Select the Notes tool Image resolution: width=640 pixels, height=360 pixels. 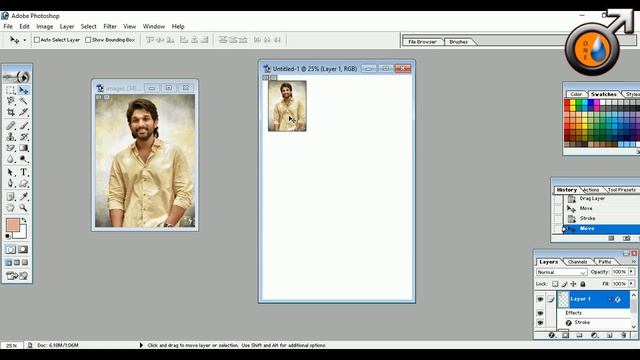11,197
